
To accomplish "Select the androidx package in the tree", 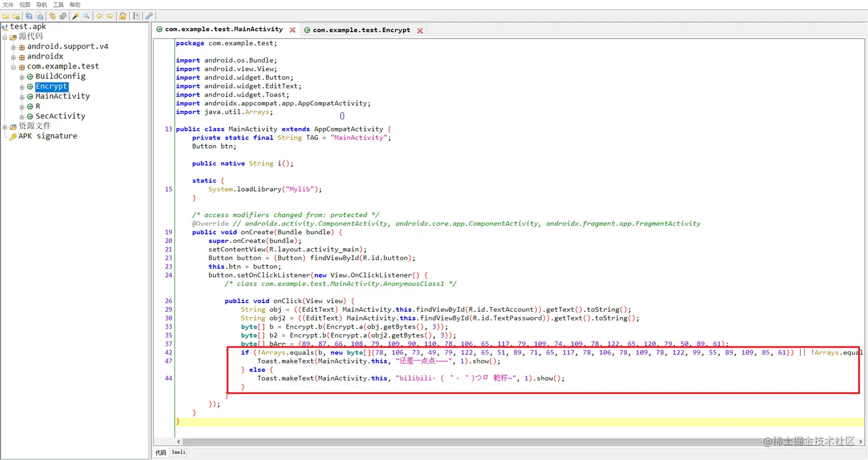I will 45,56.
